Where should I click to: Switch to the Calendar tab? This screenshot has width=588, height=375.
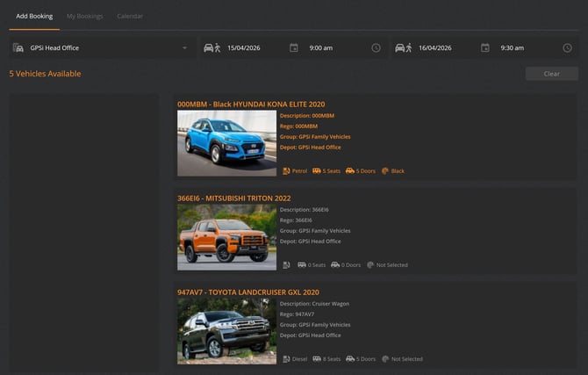[130, 16]
